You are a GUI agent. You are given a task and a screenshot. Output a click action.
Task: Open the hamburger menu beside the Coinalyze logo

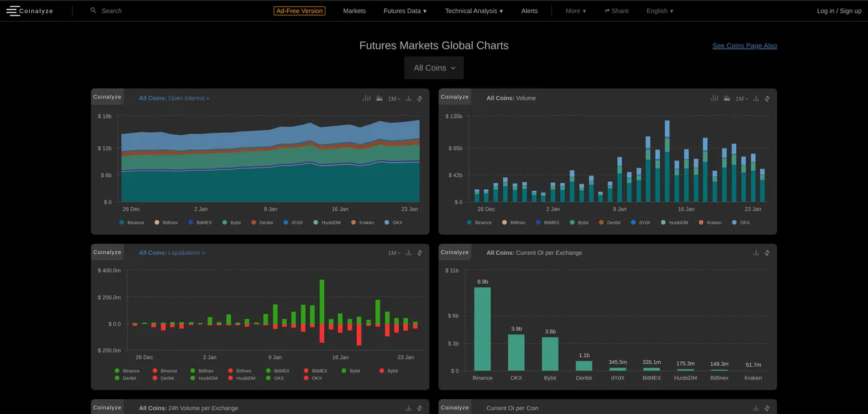coord(13,11)
